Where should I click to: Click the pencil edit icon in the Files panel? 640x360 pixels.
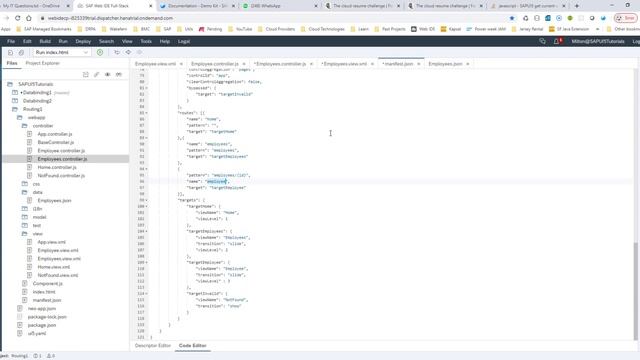pos(97,75)
